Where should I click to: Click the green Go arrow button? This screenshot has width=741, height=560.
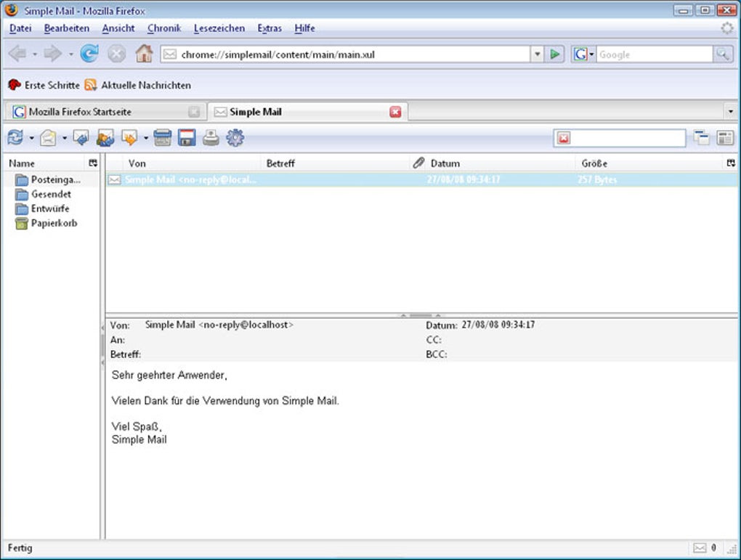point(555,54)
